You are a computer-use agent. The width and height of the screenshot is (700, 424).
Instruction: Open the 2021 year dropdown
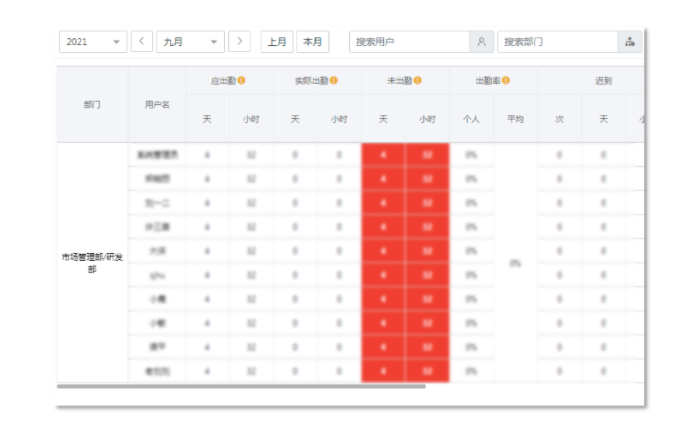(x=93, y=42)
